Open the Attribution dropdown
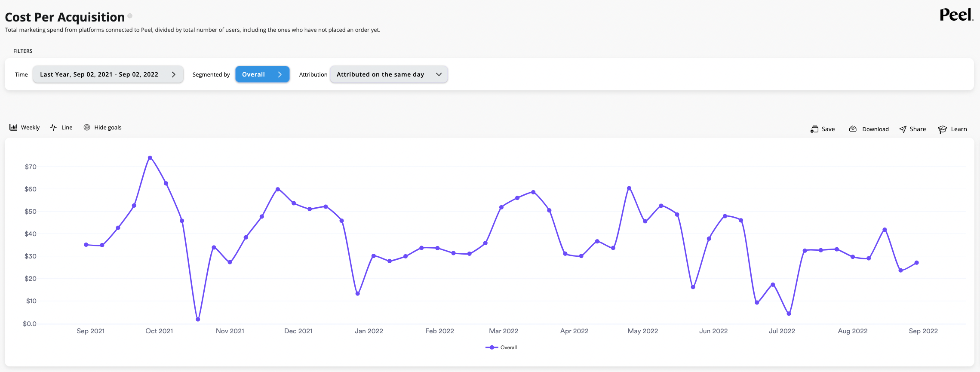This screenshot has width=980, height=372. [388, 74]
